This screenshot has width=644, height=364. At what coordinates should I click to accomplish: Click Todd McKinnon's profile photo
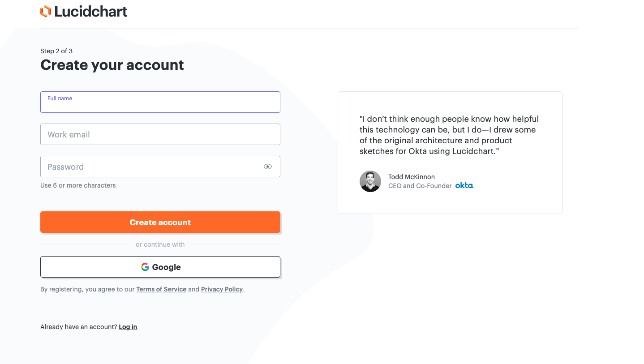(370, 181)
